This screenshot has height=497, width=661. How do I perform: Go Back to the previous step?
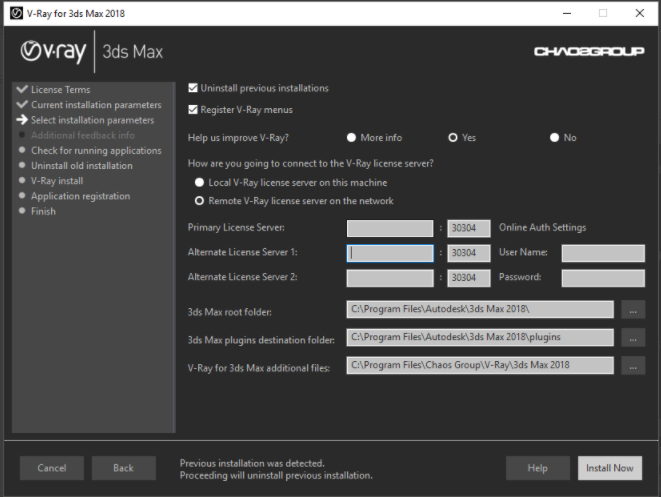124,468
